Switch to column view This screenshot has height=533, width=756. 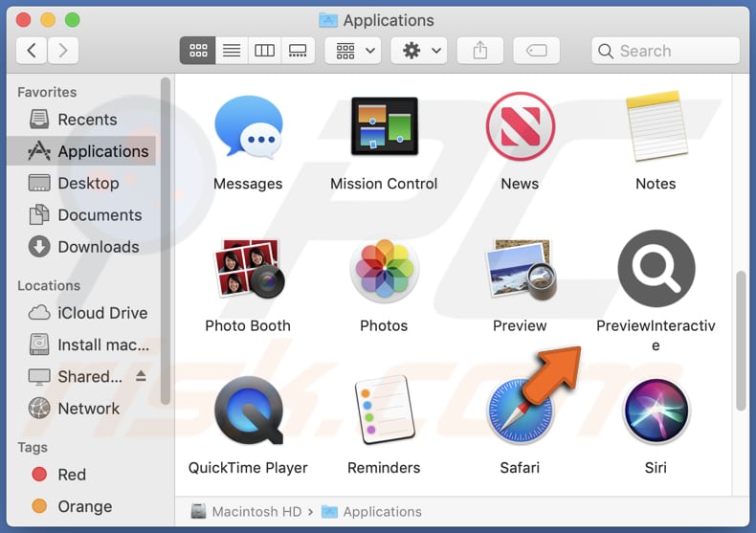coord(264,50)
